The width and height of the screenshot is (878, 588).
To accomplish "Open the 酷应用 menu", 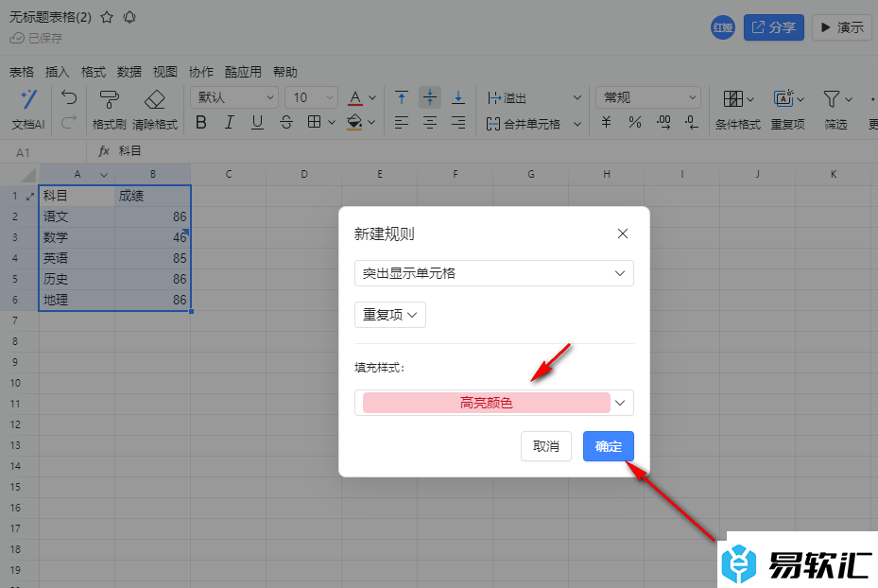I will tap(243, 72).
